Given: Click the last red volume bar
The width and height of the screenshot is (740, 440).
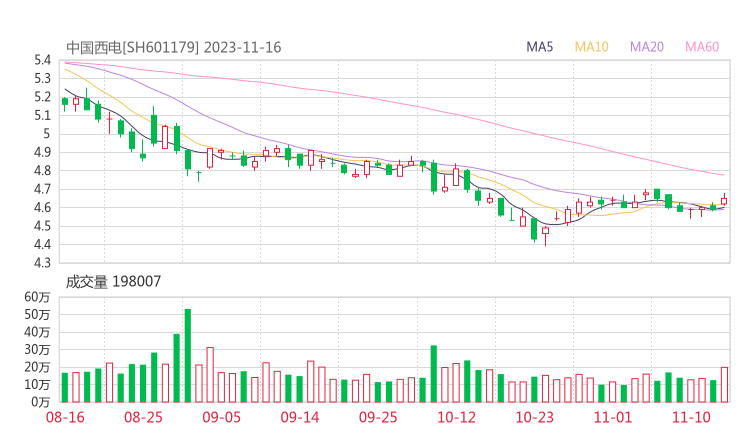Looking at the screenshot, I should click(x=724, y=385).
